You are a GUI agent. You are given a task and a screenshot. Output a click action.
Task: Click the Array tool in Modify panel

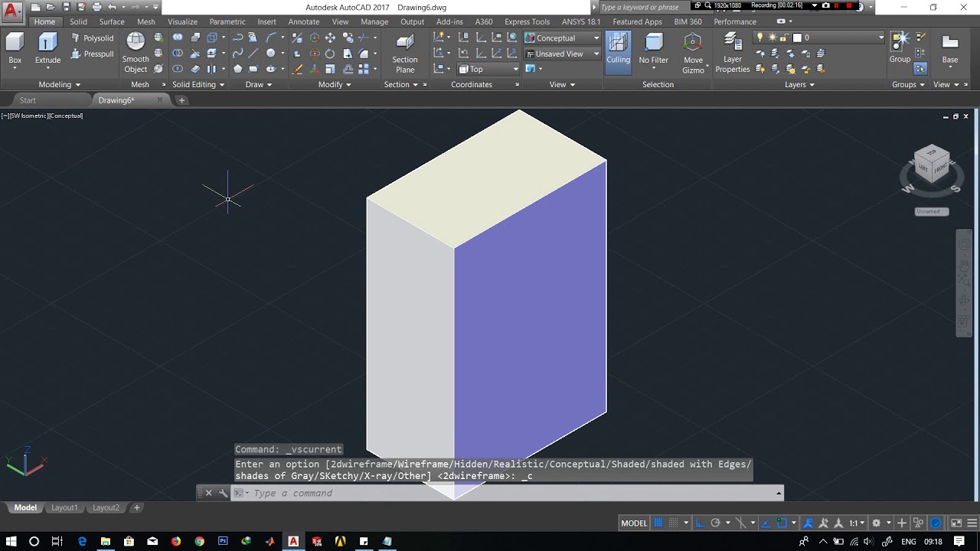point(364,69)
